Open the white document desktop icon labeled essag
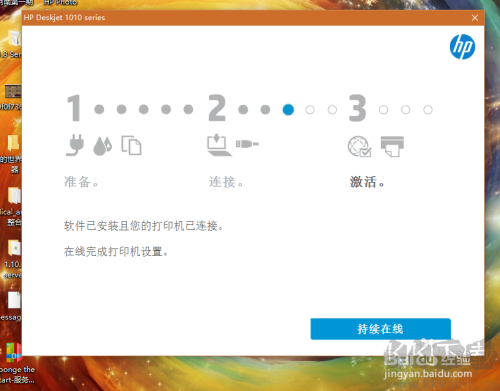Viewport: 500px width, 391px height. [x=14, y=300]
